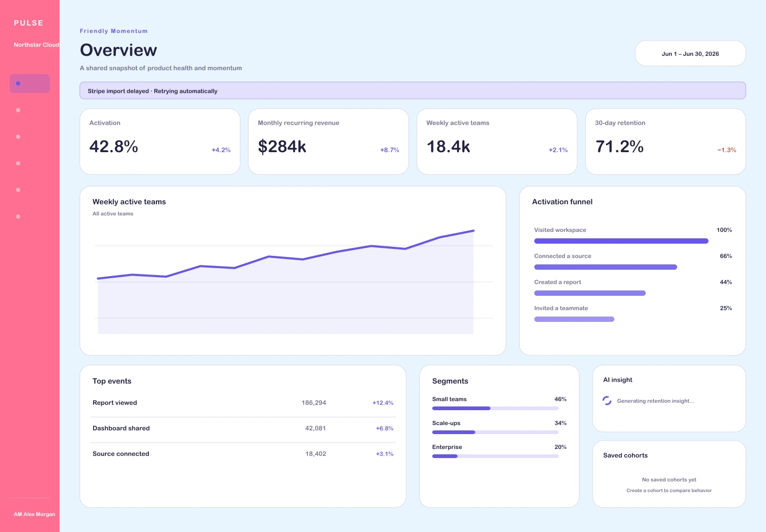Open the Activation 42.8% metric card
Image resolution: width=766 pixels, height=532 pixels.
pos(160,142)
